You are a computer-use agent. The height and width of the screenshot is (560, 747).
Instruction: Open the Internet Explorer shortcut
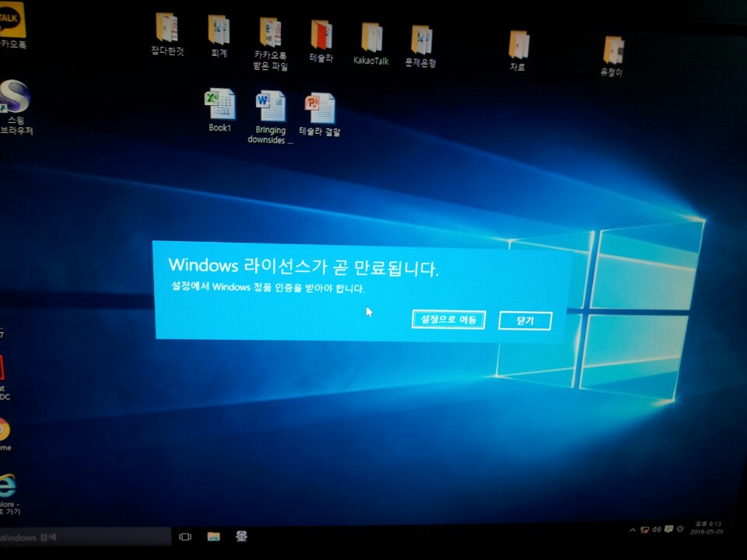point(9,494)
